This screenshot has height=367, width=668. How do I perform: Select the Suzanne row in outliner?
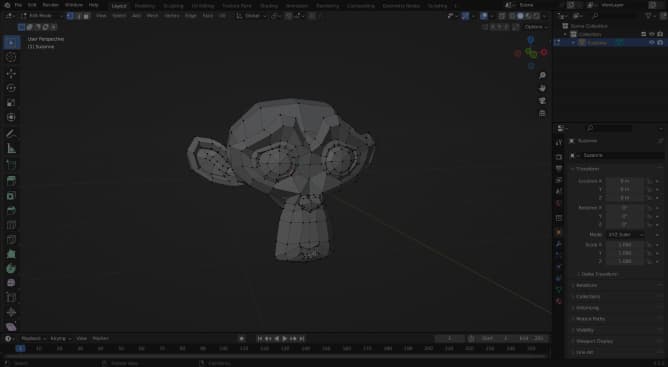(610, 43)
